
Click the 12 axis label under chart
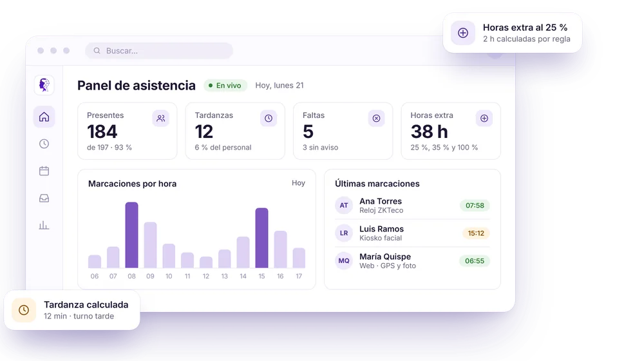coord(206,277)
